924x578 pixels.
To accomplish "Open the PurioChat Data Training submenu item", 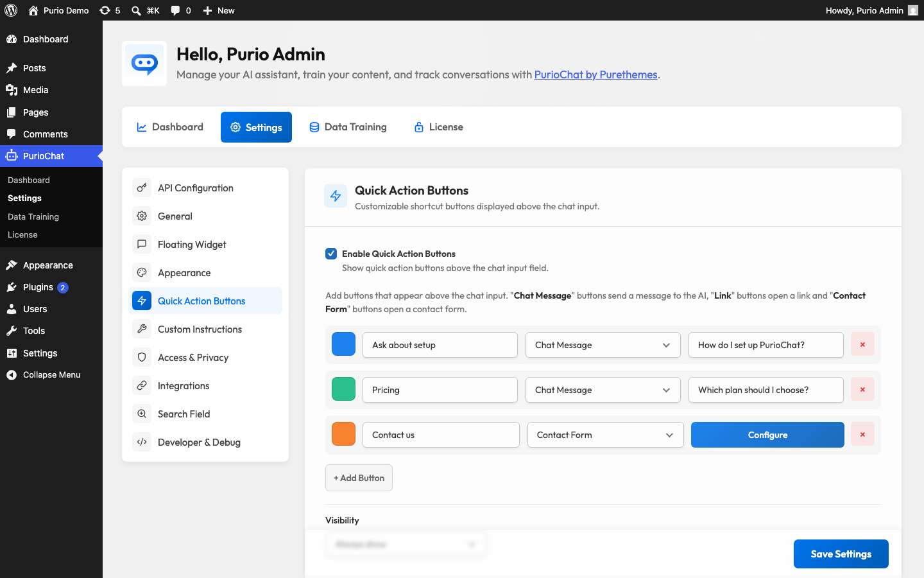I will (x=33, y=216).
